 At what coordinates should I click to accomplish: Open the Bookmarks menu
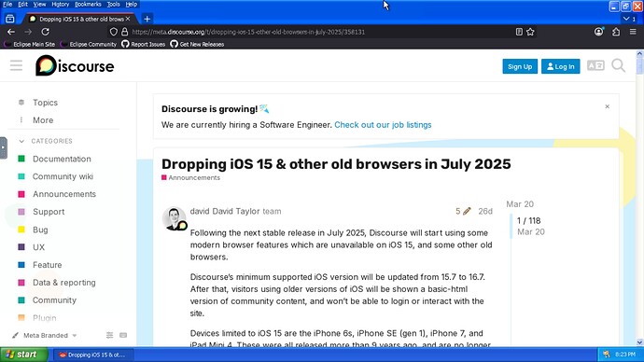tap(88, 4)
